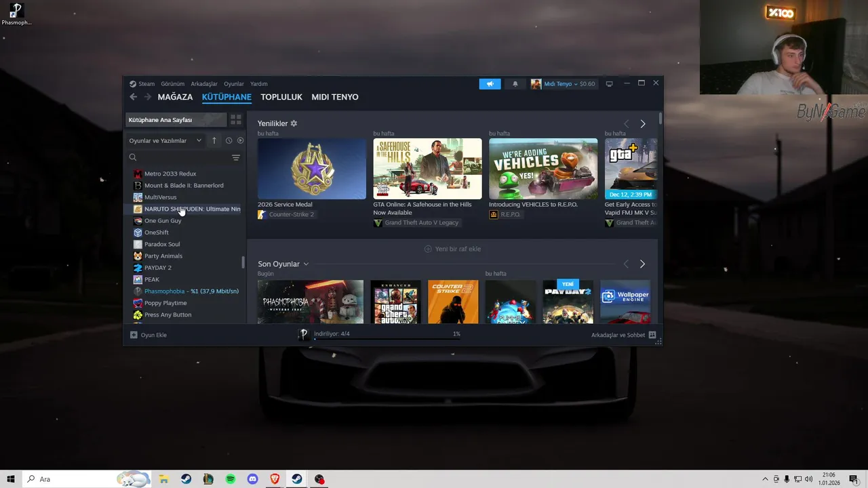
Task: Filter library by recent activity clock icon
Action: (229, 140)
